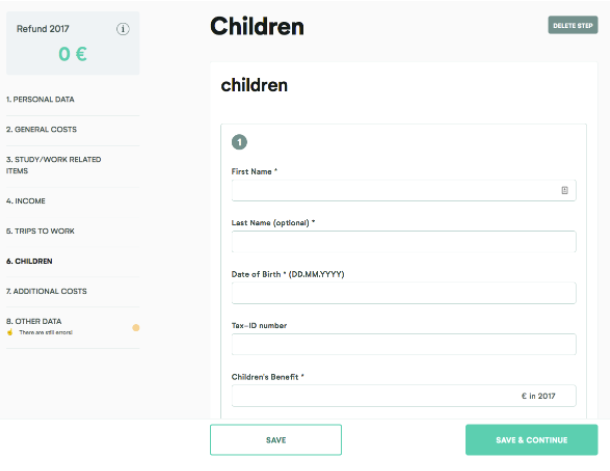Viewport: 610px width, 471px height.
Task: Click the Save button
Action: pyautogui.click(x=276, y=440)
